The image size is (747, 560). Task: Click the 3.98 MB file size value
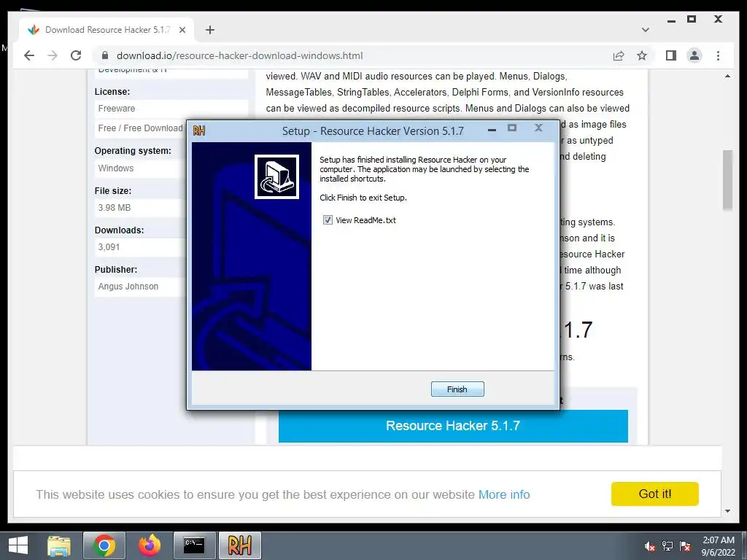point(115,208)
